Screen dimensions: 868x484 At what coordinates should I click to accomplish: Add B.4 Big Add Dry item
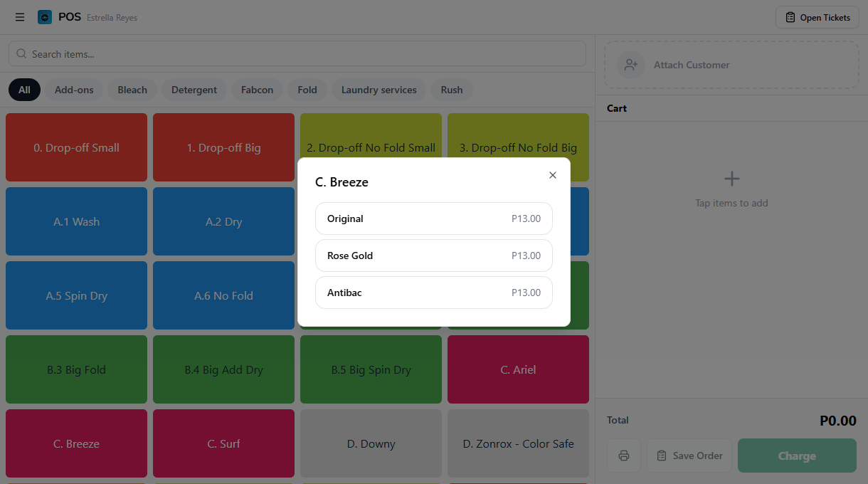[223, 369]
